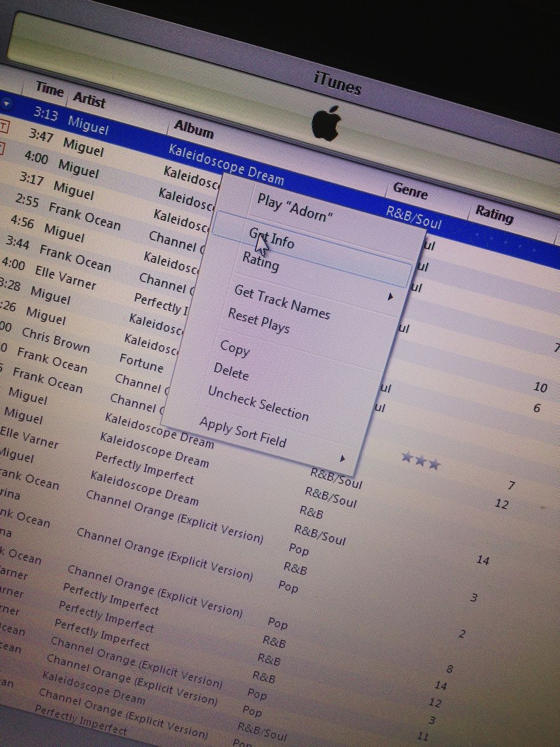Click Miguel on the 4:56 row
This screenshot has width=560, height=747.
click(x=64, y=232)
